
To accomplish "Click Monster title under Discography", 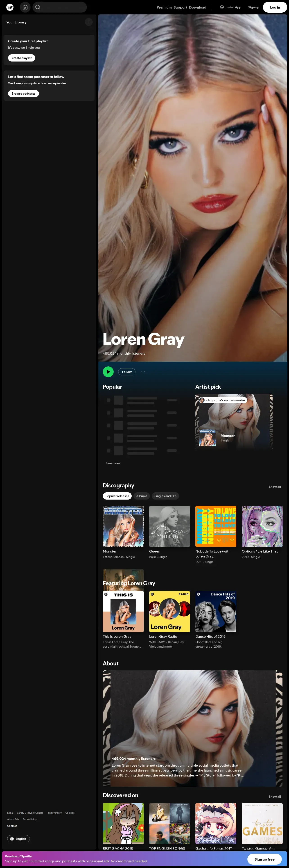I will [x=110, y=551].
